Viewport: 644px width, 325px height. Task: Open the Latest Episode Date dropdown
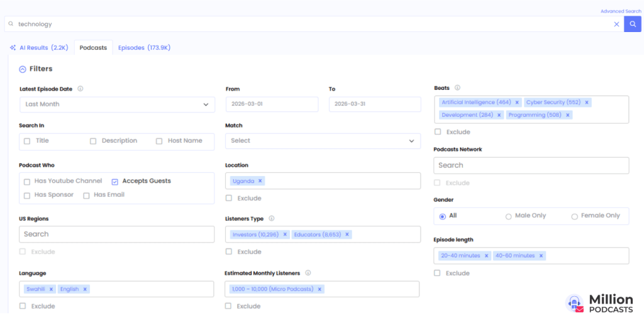(x=116, y=104)
